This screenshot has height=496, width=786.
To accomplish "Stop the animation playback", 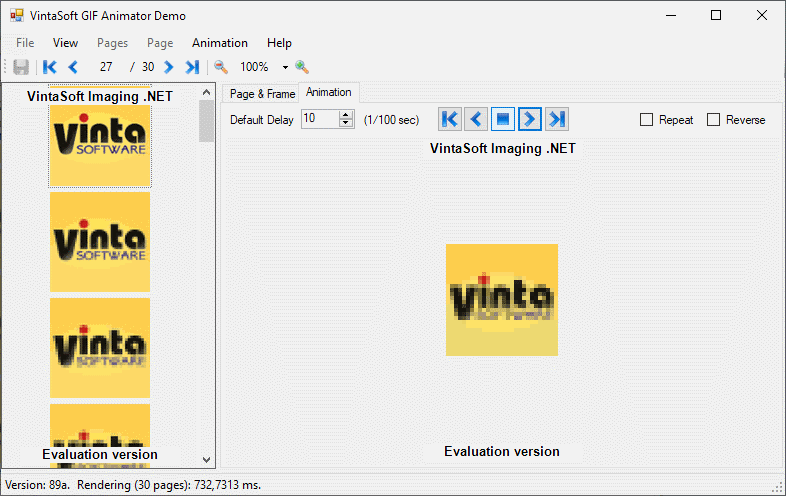I will [503, 120].
